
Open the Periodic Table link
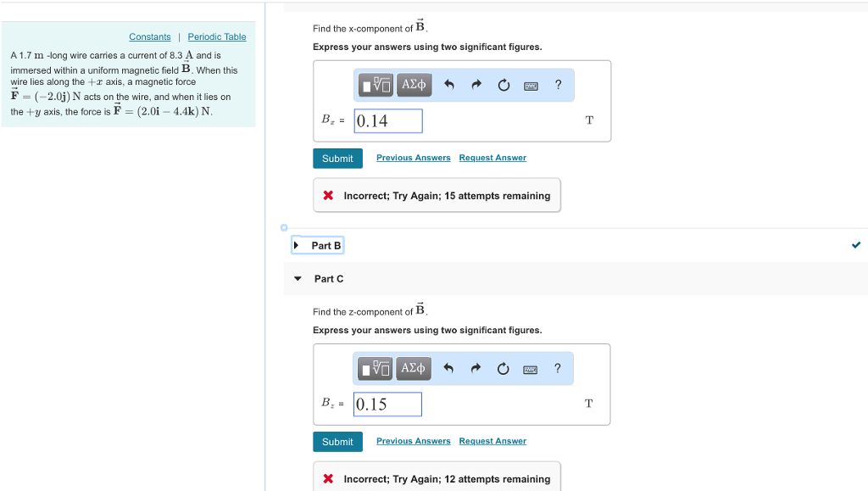(x=216, y=36)
